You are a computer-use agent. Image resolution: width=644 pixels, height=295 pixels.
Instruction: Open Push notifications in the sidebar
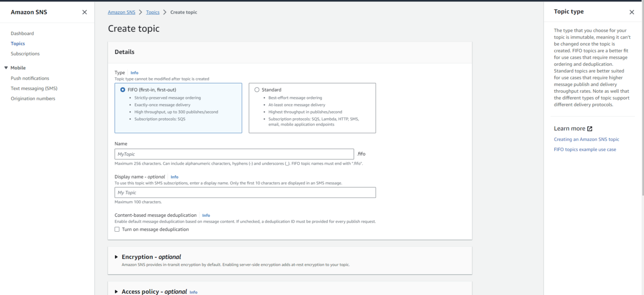pyautogui.click(x=30, y=78)
